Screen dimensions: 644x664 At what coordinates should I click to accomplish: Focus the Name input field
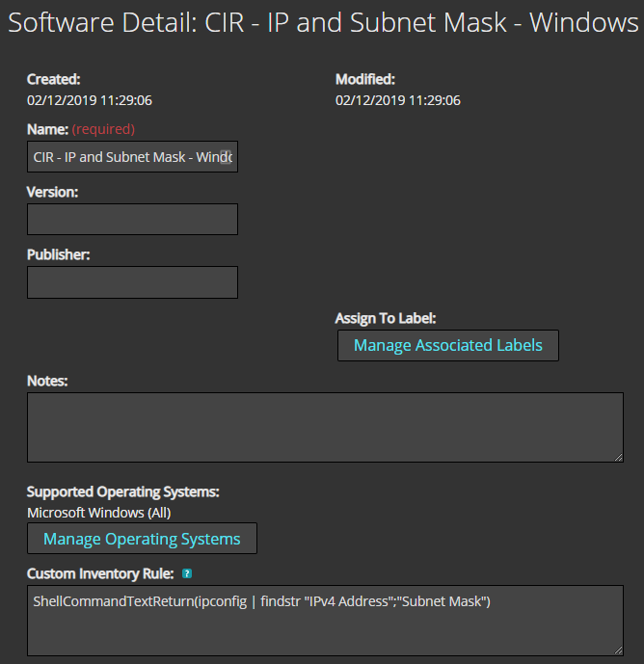(x=125, y=157)
